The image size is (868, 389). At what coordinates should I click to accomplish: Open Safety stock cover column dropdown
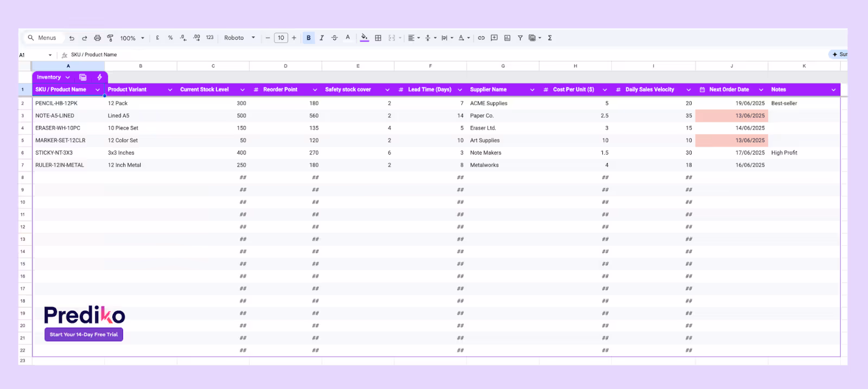click(387, 90)
